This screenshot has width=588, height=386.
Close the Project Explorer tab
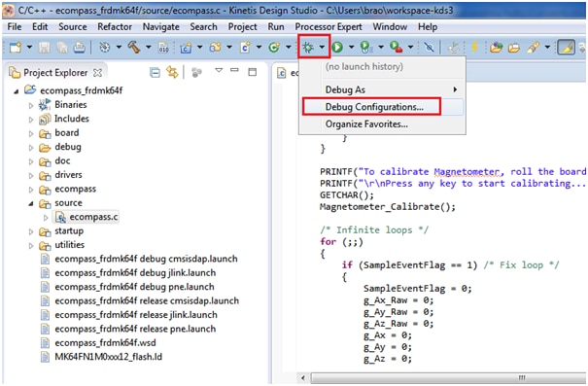point(97,73)
